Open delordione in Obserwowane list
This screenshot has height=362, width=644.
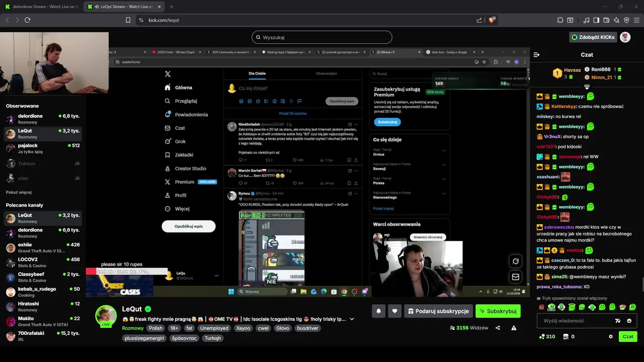click(43, 119)
